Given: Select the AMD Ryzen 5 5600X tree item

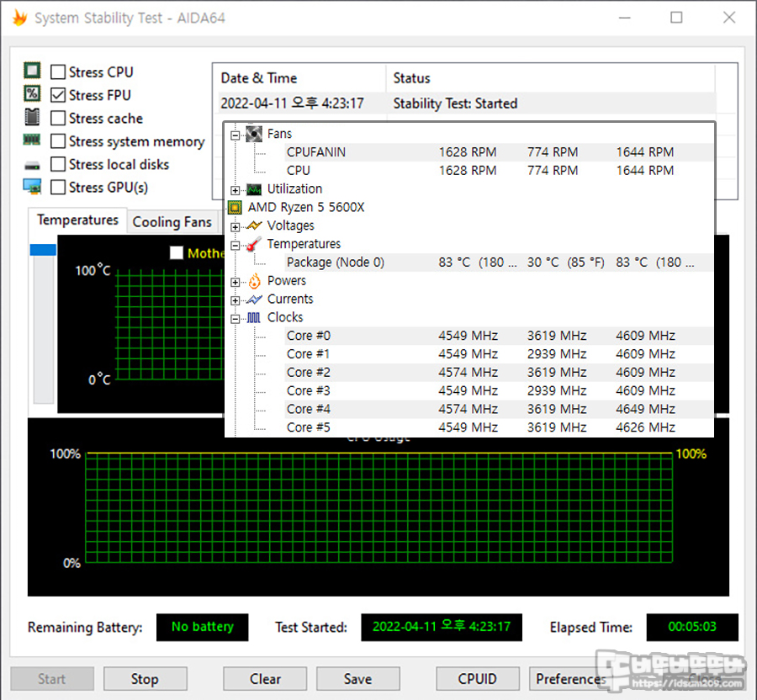Looking at the screenshot, I should click(306, 207).
